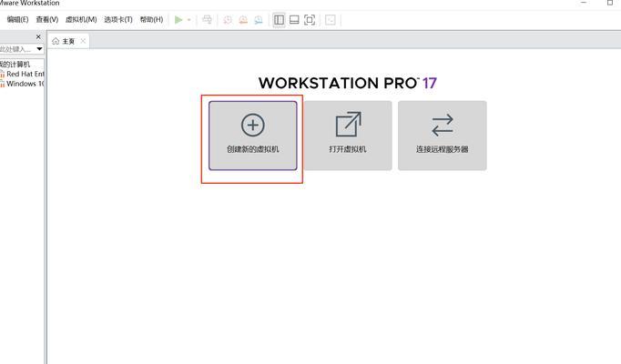Close the 主页 tab with its X
This screenshot has width=621, height=364.
(x=83, y=41)
